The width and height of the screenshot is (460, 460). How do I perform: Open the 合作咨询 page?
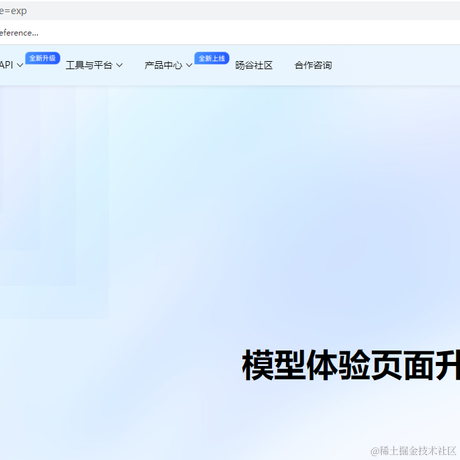[313, 65]
